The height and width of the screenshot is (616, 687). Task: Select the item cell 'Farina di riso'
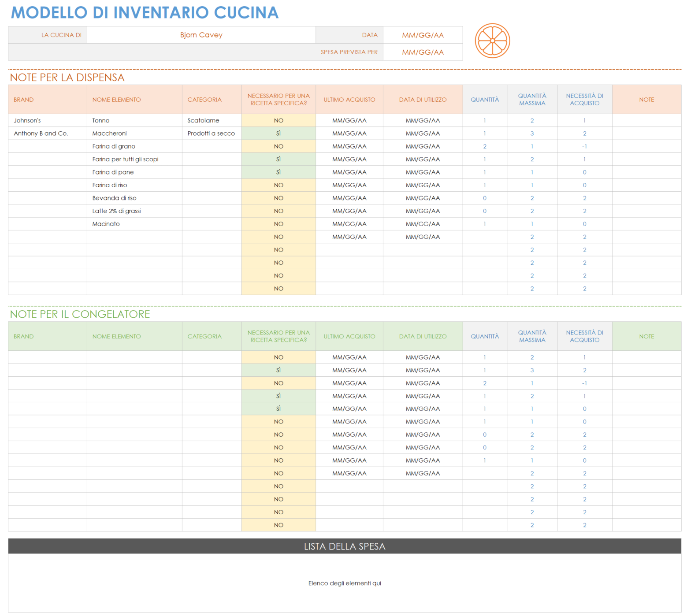point(134,185)
